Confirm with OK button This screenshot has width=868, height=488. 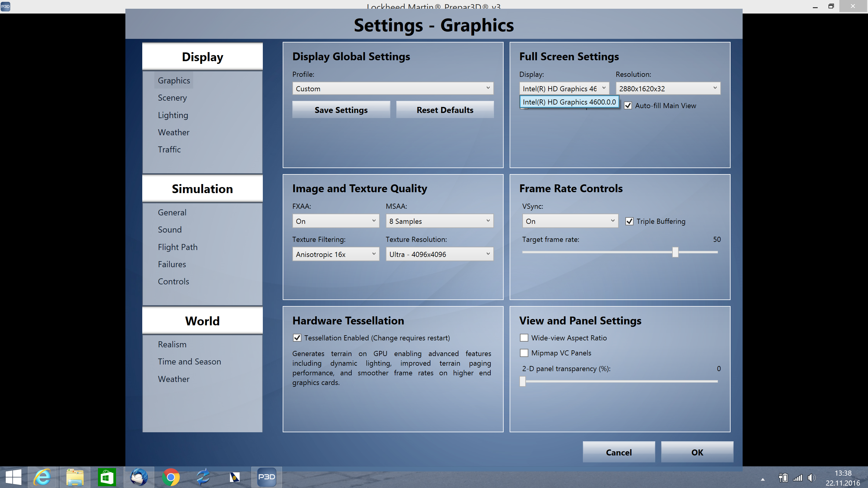coord(697,452)
